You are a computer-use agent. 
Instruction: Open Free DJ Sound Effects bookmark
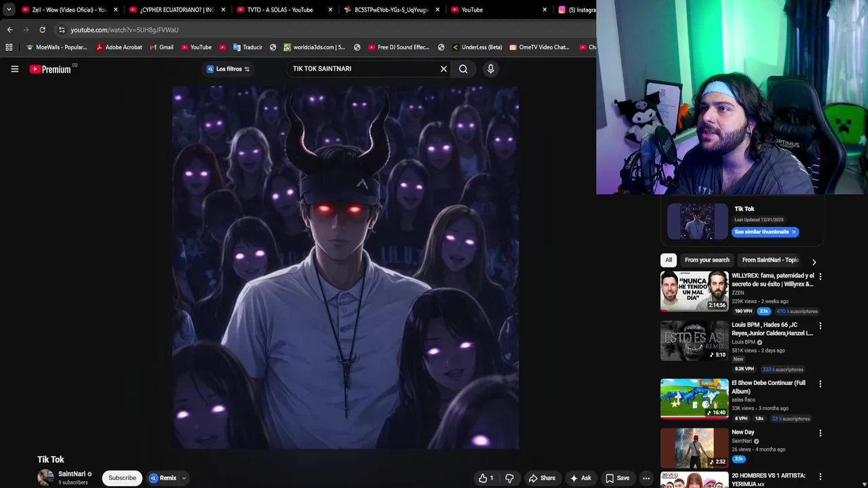(x=399, y=47)
